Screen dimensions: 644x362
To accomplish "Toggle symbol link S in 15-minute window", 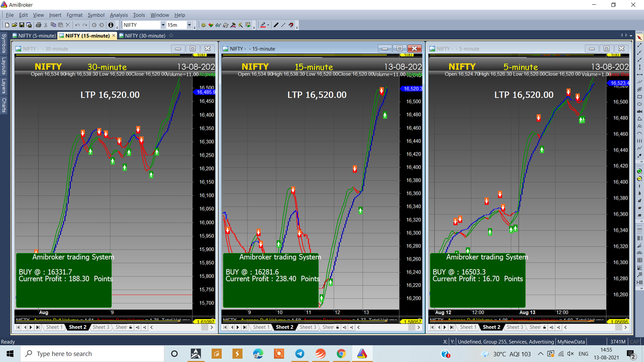I will coord(345,327).
